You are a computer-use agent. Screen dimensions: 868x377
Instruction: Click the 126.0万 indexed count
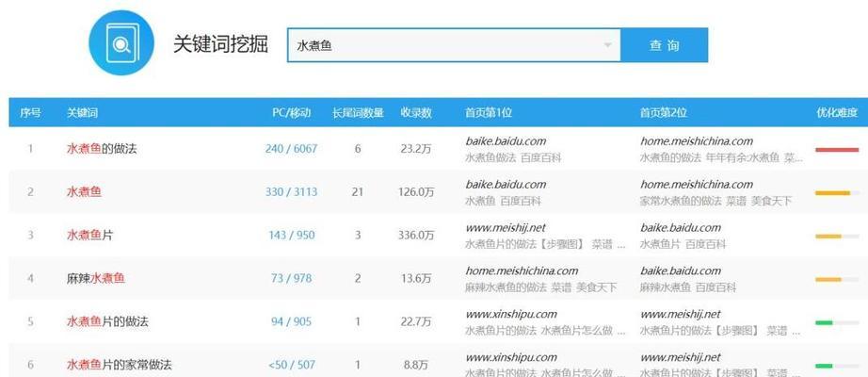point(416,192)
